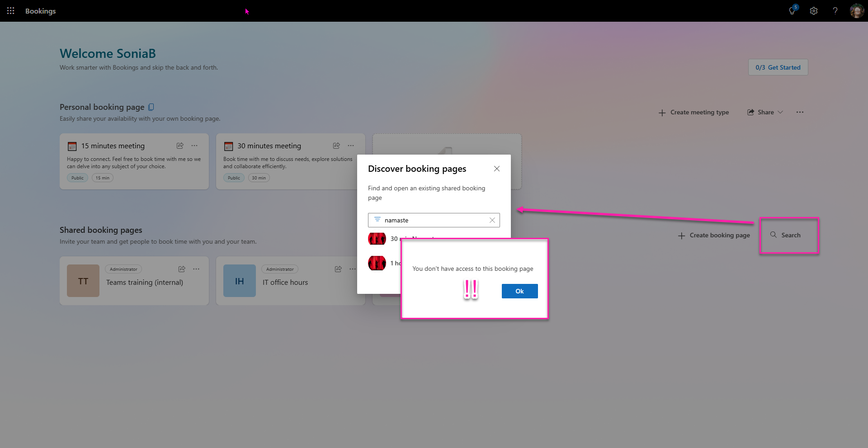Click the Ok button in access dialog
868x448 pixels.
pyautogui.click(x=520, y=291)
